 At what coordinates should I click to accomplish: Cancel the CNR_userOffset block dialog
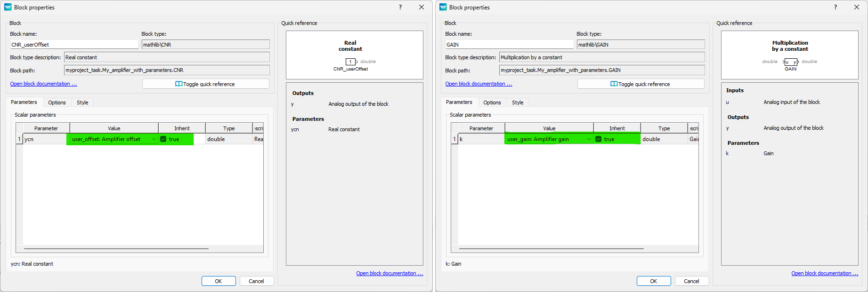coord(256,281)
